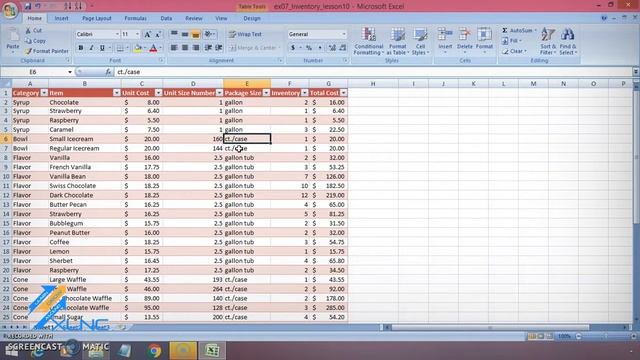Viewport: 640px width, 360px height.
Task: Apply the Fill Color bucket
Action: click(138, 48)
